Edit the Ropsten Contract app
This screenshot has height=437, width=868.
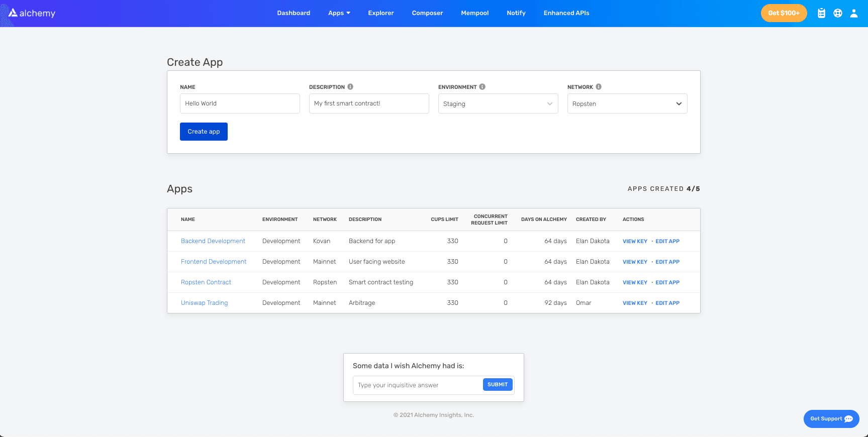pyautogui.click(x=667, y=282)
